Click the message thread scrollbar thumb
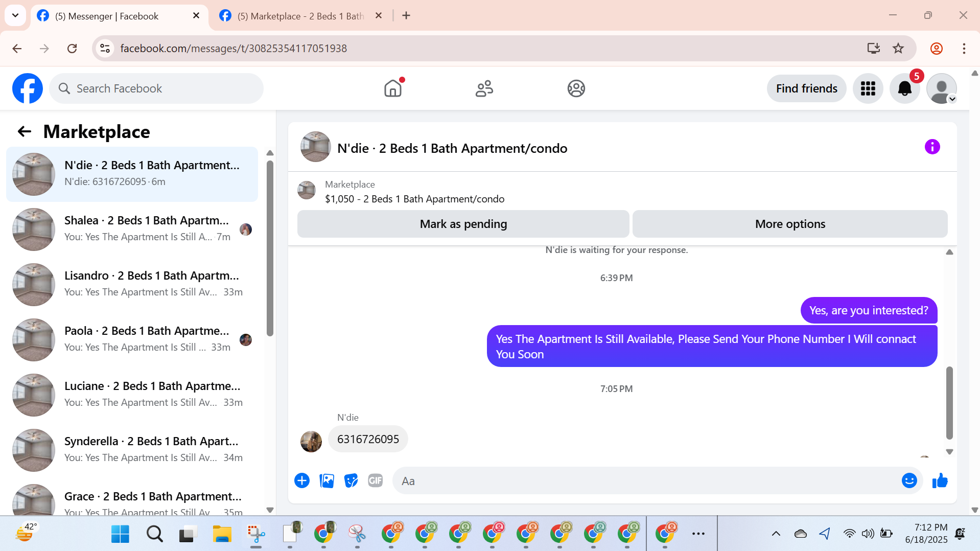This screenshot has height=551, width=980. 949,403
